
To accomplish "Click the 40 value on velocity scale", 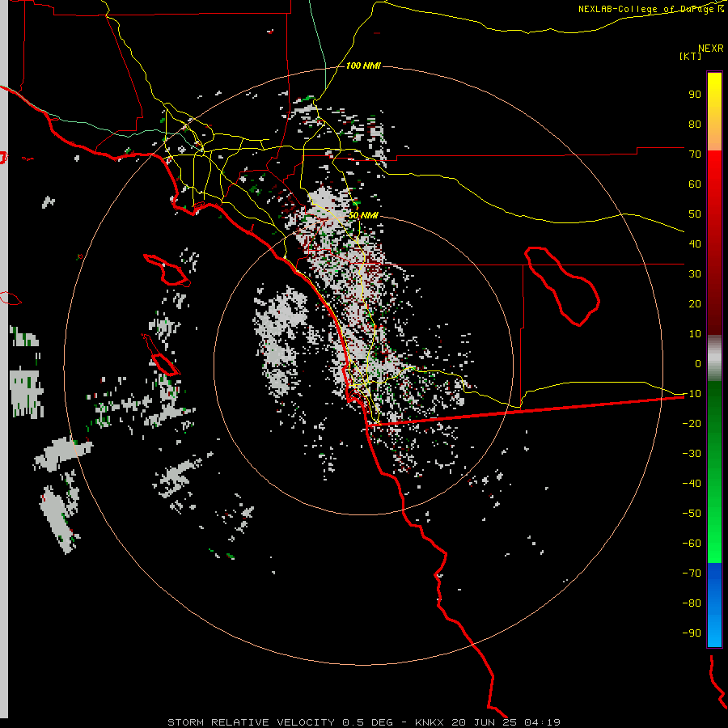I will coord(695,243).
